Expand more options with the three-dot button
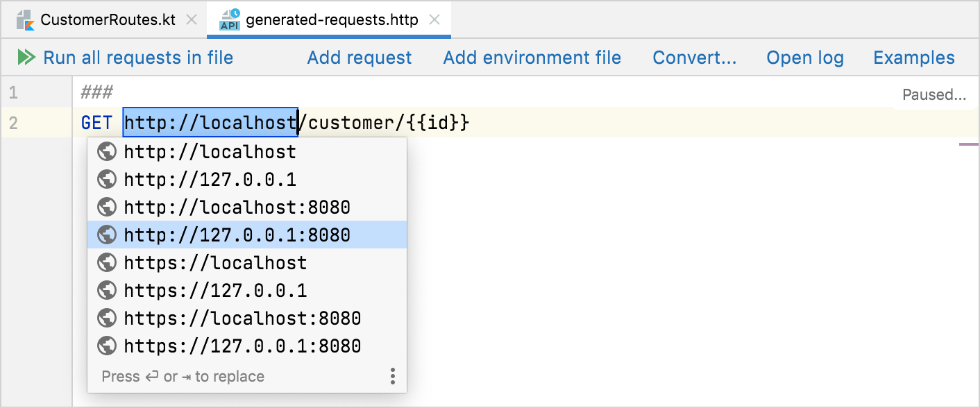 click(392, 376)
